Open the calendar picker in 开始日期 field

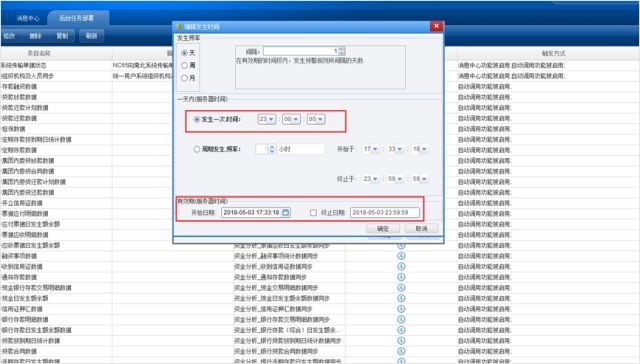(286, 213)
